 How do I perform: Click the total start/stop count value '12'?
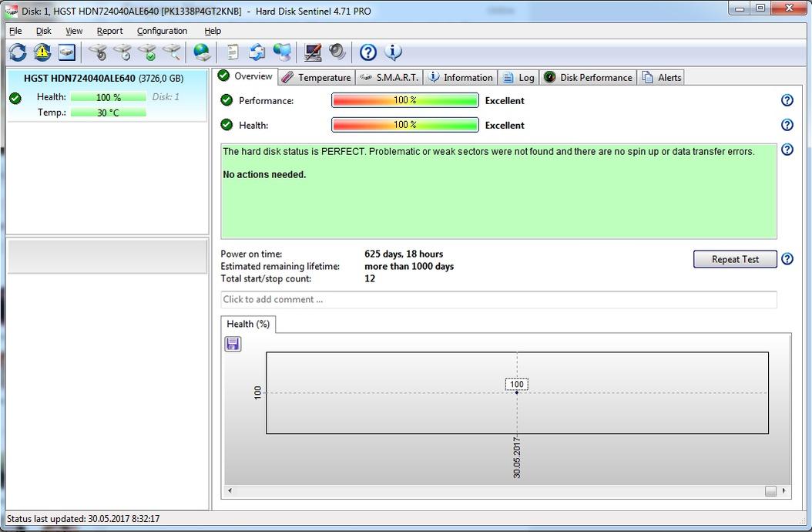click(x=370, y=278)
